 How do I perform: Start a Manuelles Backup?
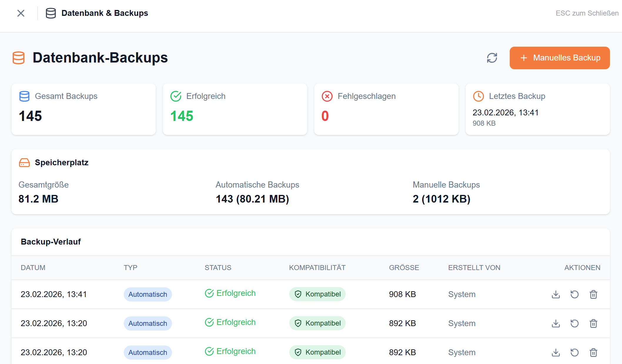[x=559, y=58]
